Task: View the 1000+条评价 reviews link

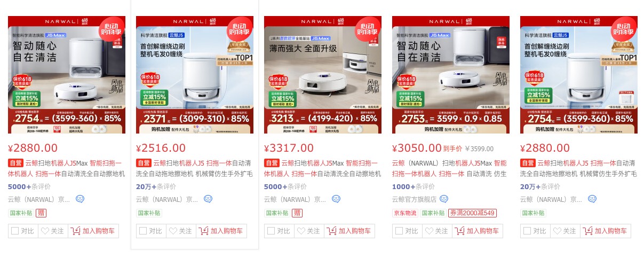Action: tap(414, 186)
